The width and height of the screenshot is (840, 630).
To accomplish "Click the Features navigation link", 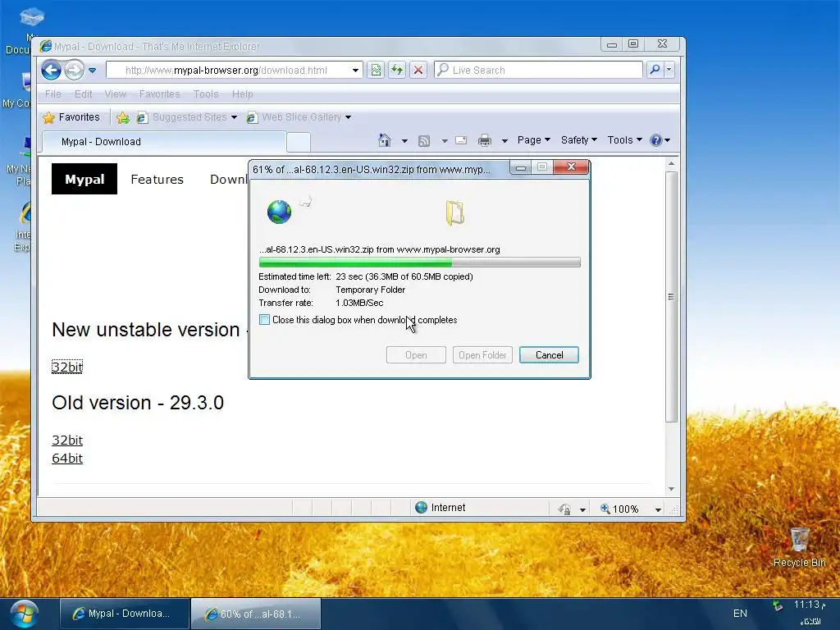I will pos(157,180).
